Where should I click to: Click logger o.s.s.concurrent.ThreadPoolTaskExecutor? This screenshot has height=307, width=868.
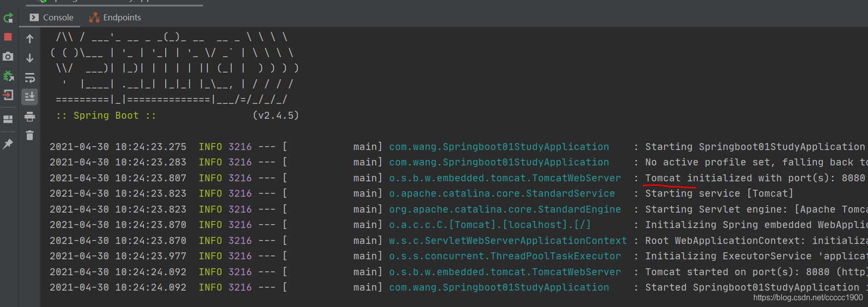click(505, 256)
